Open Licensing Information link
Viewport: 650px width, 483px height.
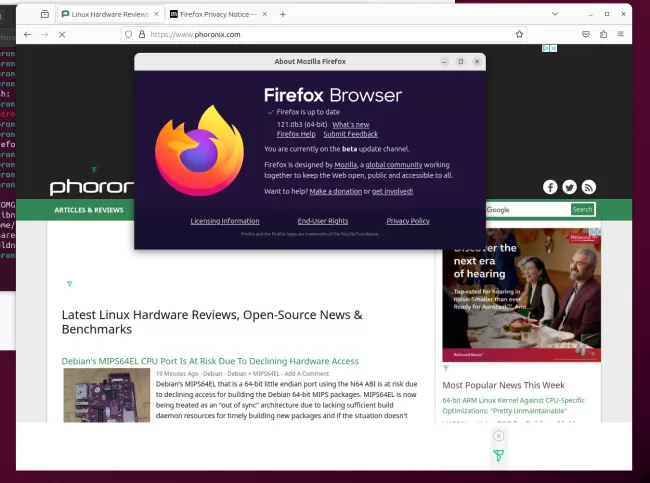click(x=225, y=221)
